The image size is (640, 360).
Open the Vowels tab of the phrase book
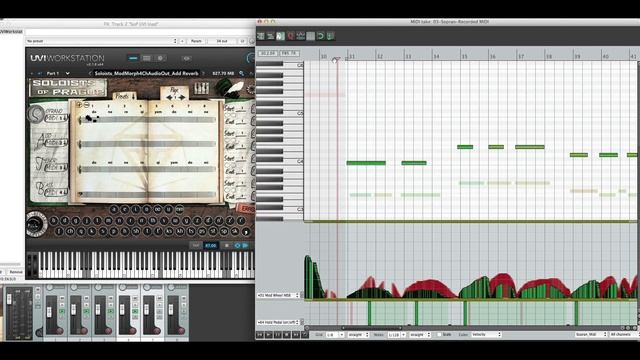124,96
